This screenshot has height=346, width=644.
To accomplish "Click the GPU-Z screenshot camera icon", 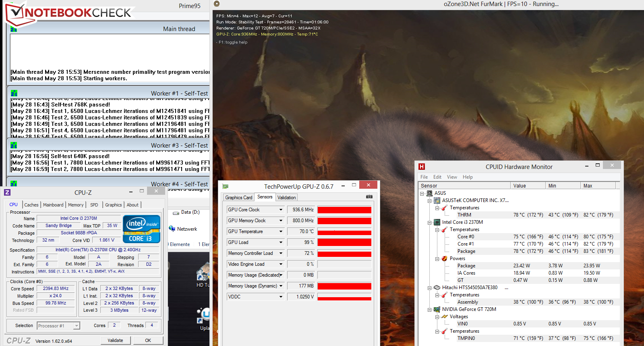I will coord(369,197).
